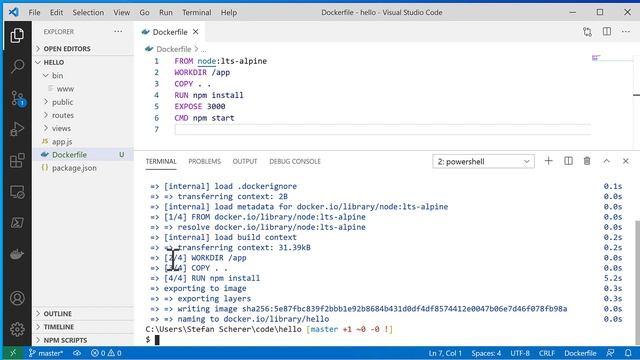Change CRLF line ending setting

pos(547,353)
